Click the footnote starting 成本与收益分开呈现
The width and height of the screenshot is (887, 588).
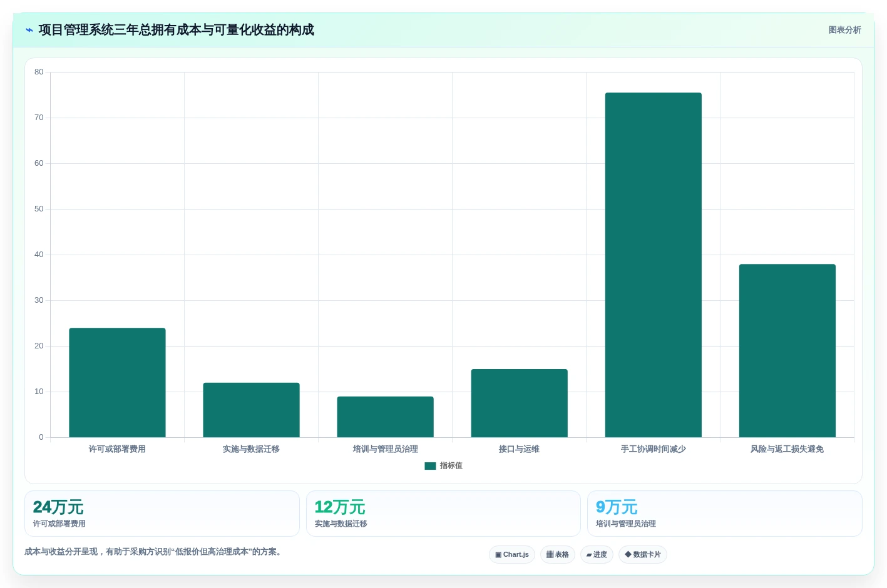[x=154, y=552]
